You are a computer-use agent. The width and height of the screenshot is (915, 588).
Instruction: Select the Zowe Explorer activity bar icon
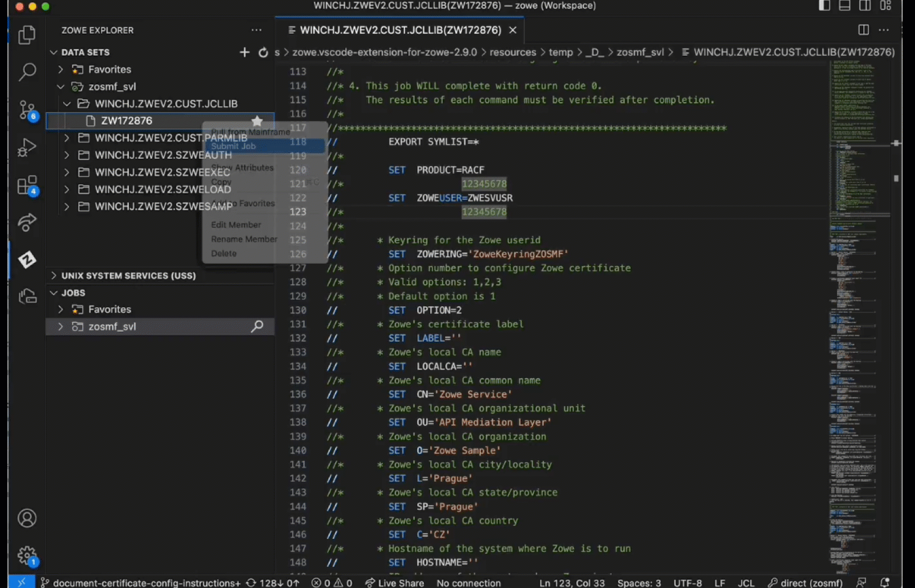coord(27,259)
